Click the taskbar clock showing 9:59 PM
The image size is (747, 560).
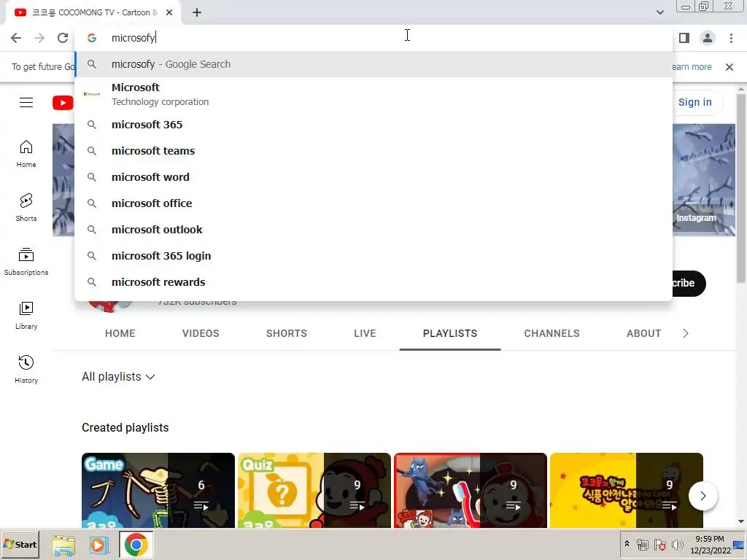tap(710, 544)
